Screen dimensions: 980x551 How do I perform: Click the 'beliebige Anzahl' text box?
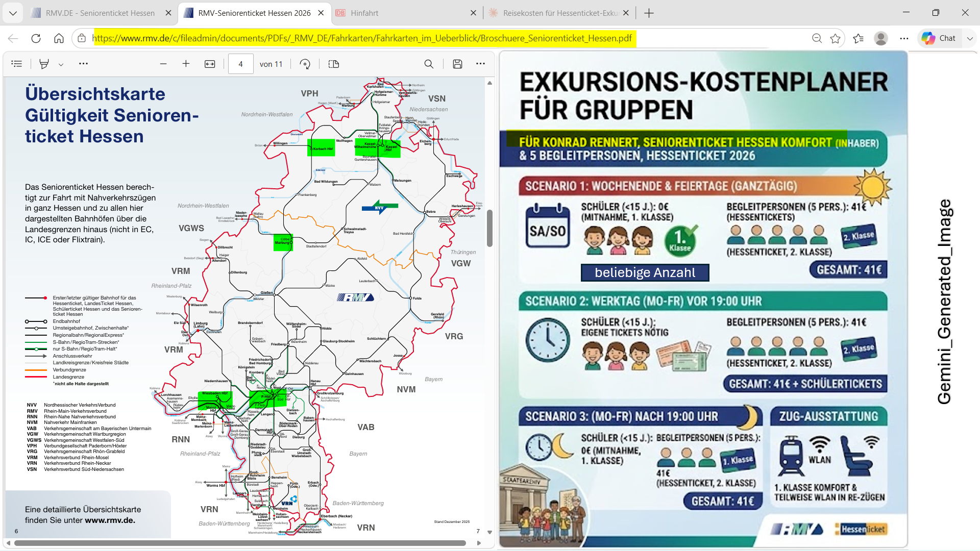(645, 272)
